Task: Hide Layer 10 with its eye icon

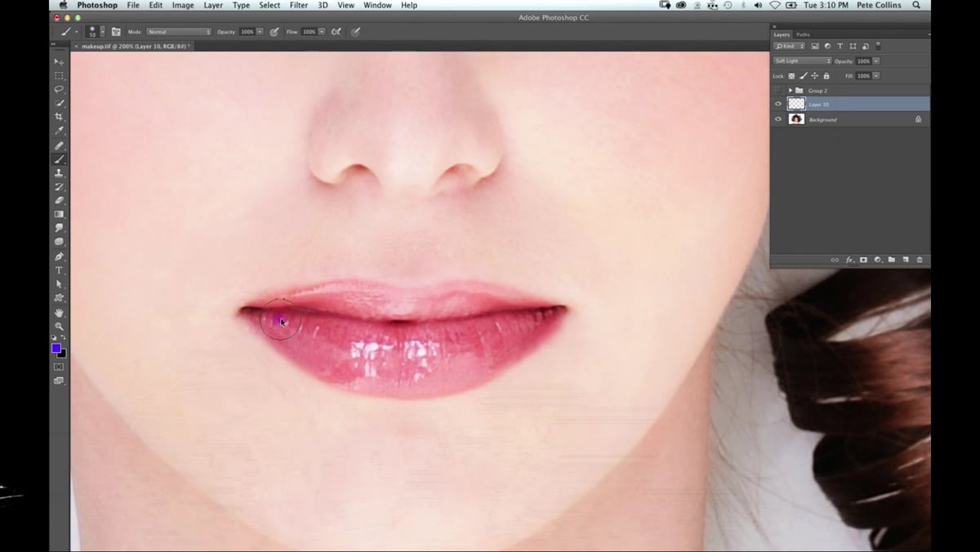Action: pyautogui.click(x=777, y=105)
